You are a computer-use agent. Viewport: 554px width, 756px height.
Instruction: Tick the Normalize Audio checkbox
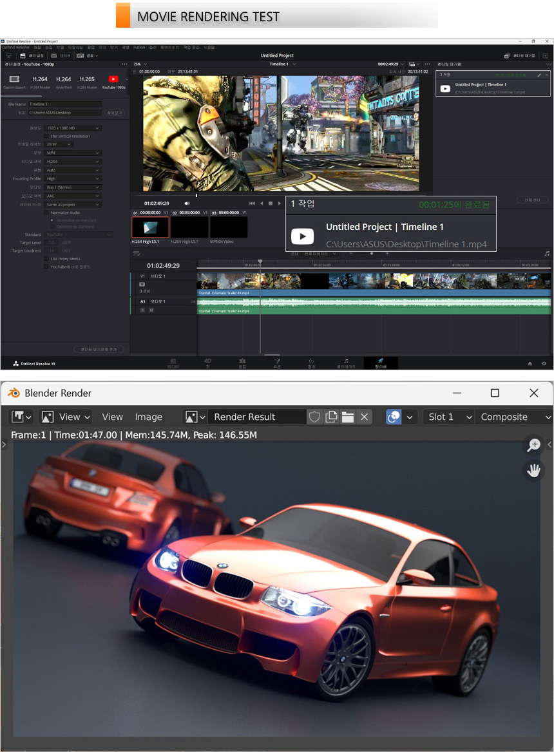click(x=46, y=213)
